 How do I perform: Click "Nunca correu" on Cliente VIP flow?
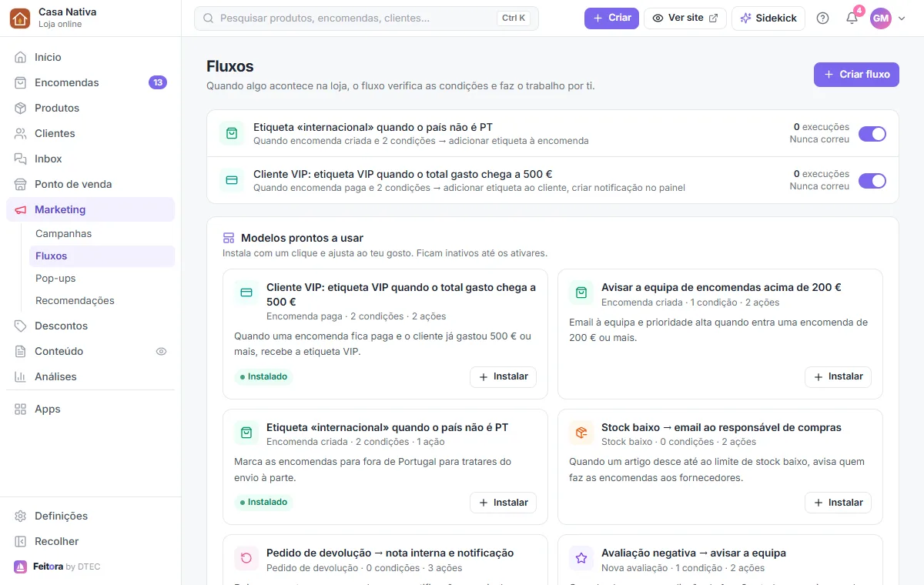[819, 186]
